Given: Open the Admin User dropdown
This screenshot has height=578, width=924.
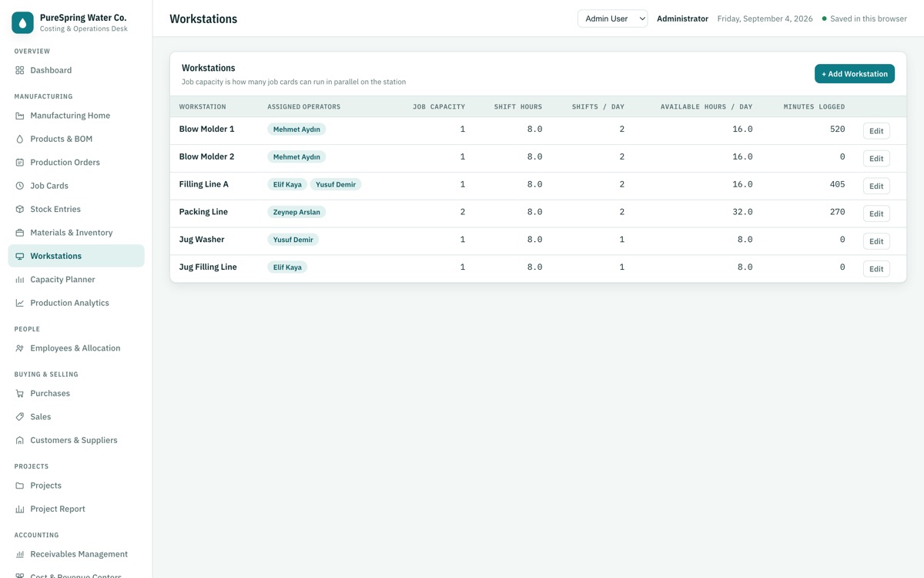Looking at the screenshot, I should pyautogui.click(x=613, y=18).
